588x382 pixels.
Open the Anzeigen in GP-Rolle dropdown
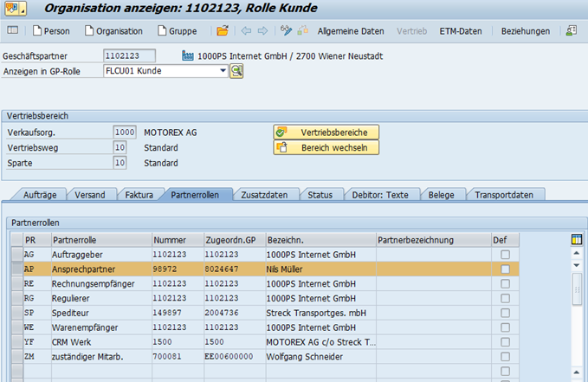pos(223,71)
